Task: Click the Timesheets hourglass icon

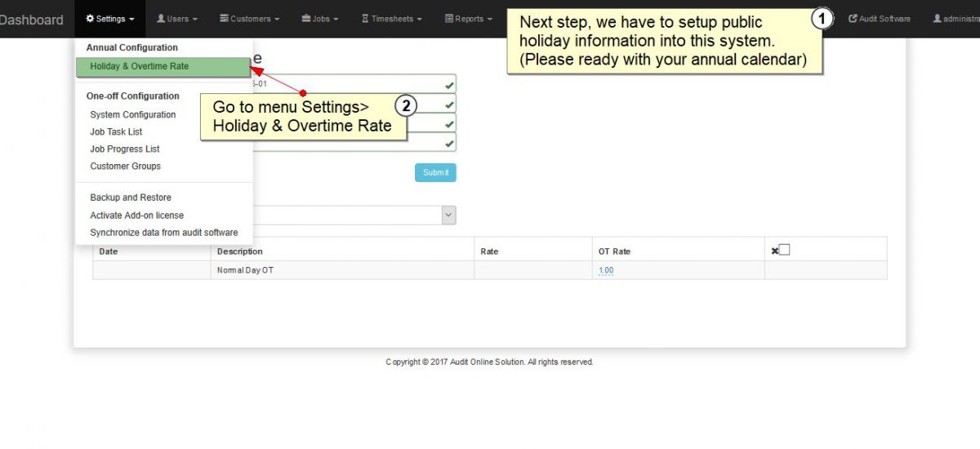Action: pyautogui.click(x=365, y=19)
